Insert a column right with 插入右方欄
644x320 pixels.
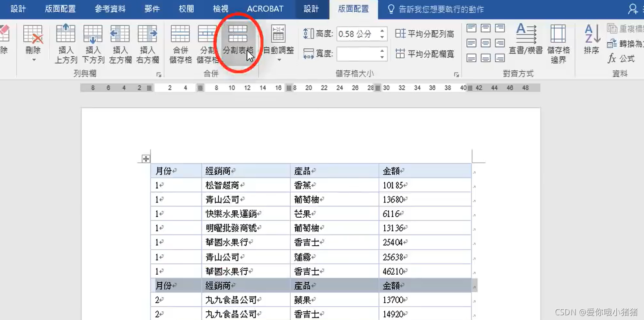tap(147, 44)
